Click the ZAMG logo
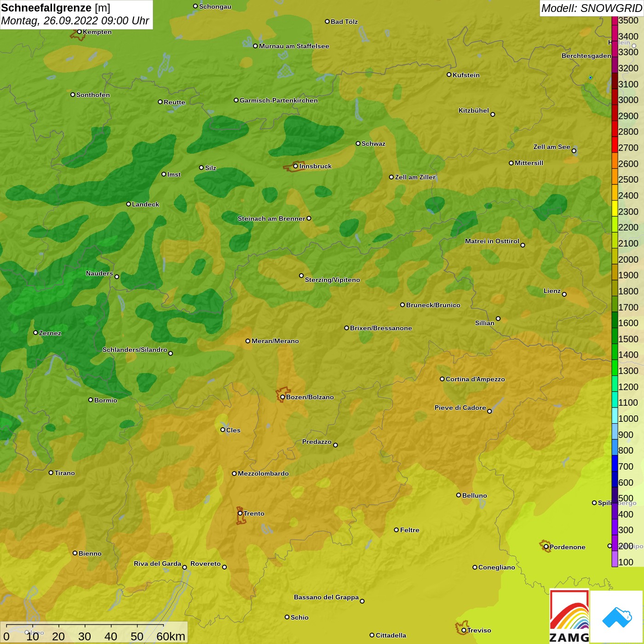 click(569, 616)
